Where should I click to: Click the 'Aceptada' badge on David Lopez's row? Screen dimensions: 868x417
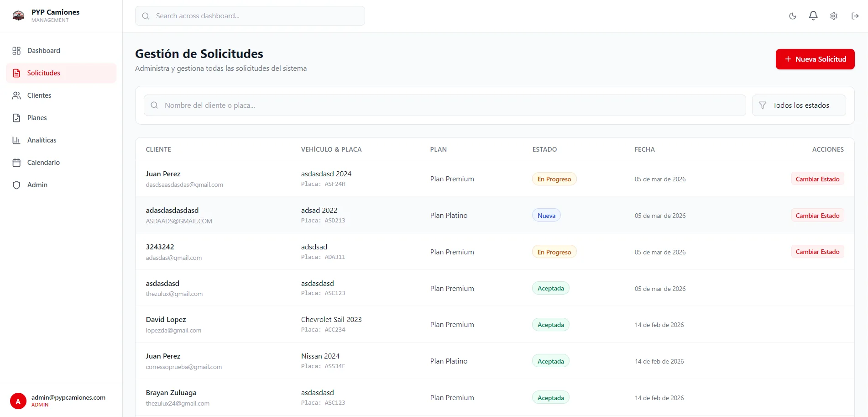click(550, 324)
